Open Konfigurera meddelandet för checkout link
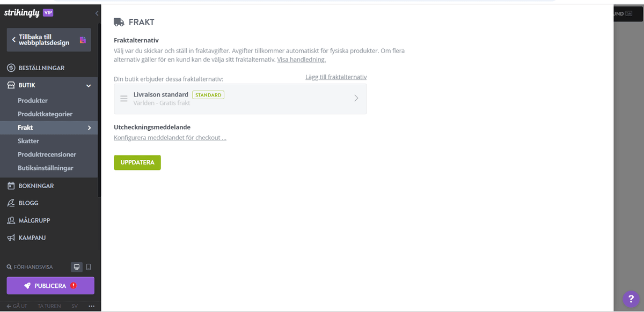 point(170,138)
